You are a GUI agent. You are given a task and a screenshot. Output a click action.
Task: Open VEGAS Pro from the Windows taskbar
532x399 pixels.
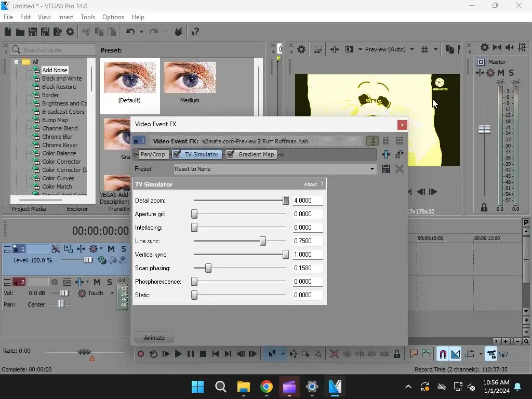pyautogui.click(x=335, y=387)
